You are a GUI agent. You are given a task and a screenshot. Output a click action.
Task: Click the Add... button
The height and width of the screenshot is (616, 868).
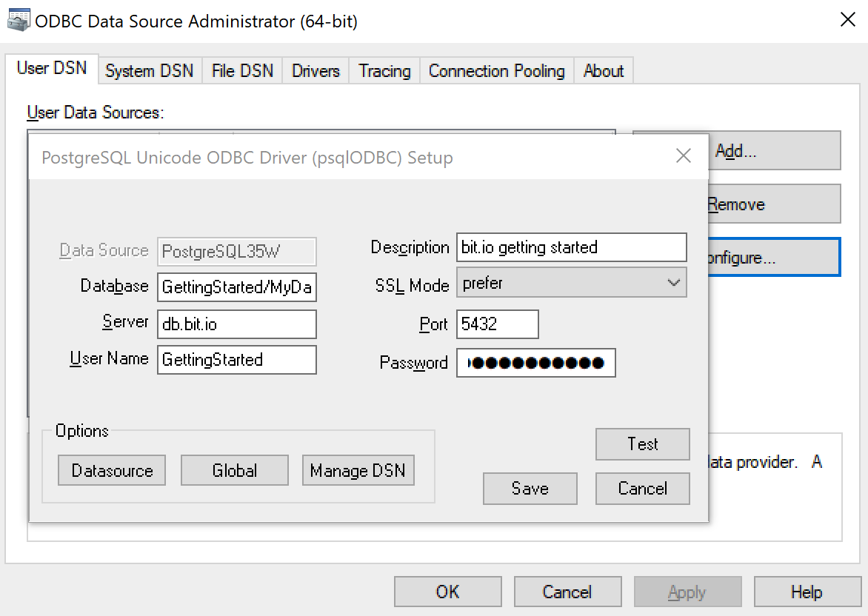[775, 150]
